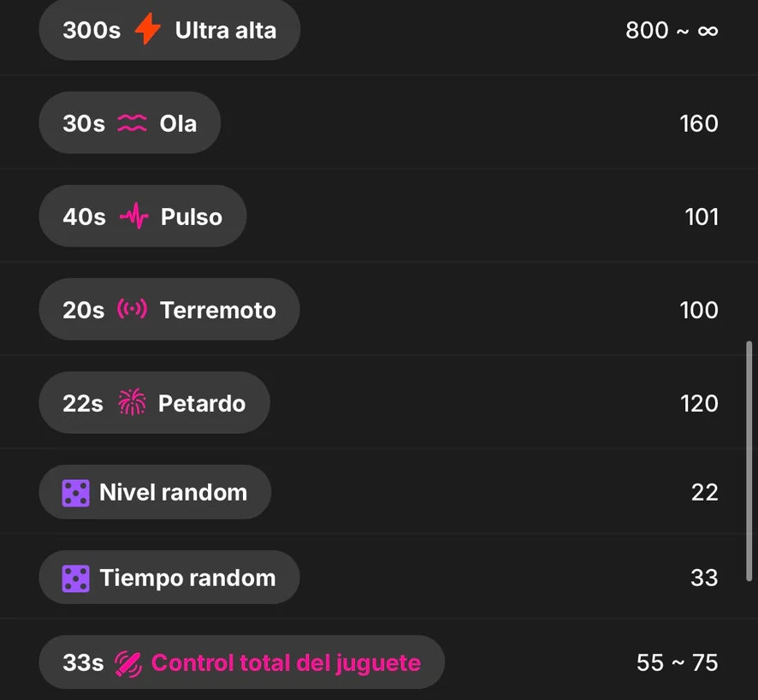Choose the Tiempo random pill
Screen dimensions: 758x700
(x=169, y=578)
